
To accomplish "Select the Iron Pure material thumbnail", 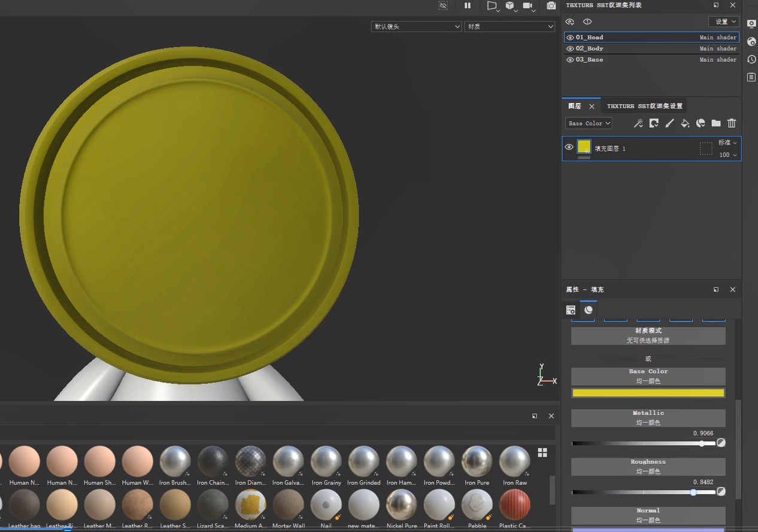I will (x=477, y=461).
